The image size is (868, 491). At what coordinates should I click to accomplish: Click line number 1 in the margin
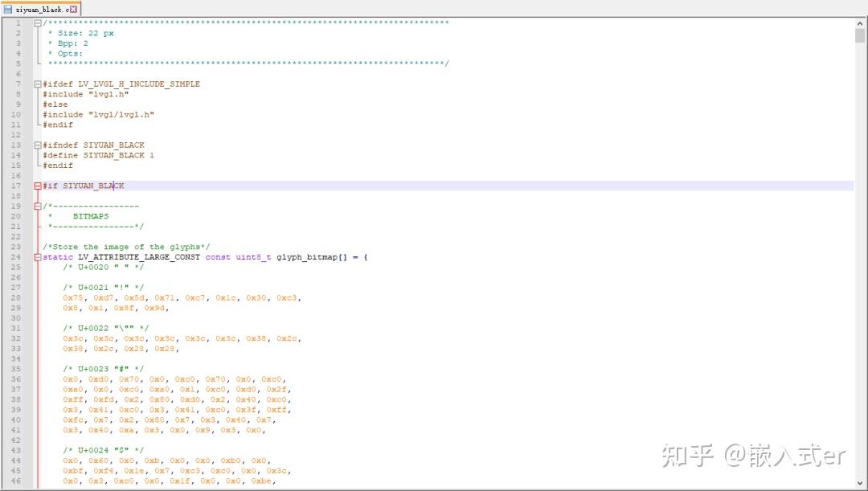coord(18,23)
